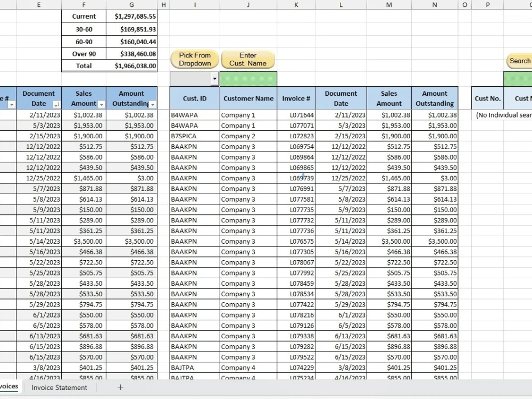Select column K header
The height and width of the screenshot is (399, 532).
pos(296,5)
